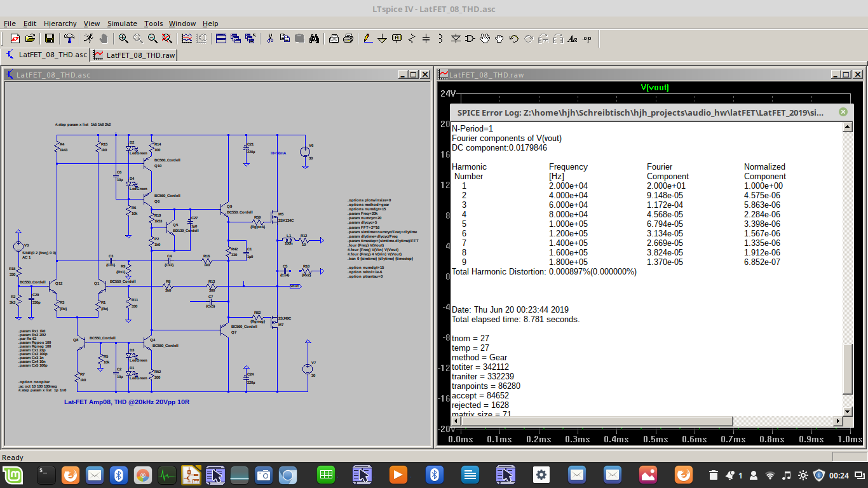Open the orange media player taskbar icon
The image size is (868, 488).
pyautogui.click(x=398, y=475)
